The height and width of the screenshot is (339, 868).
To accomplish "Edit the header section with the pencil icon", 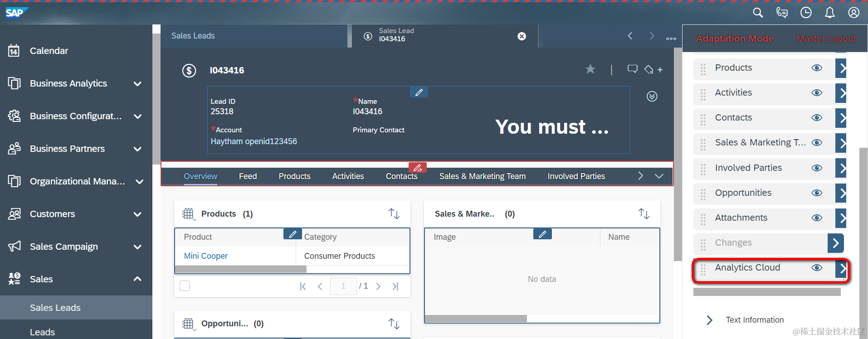I will pos(419,92).
